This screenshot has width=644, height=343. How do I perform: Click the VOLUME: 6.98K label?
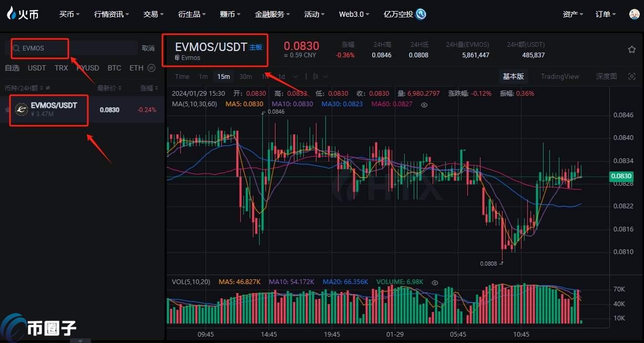tap(400, 282)
